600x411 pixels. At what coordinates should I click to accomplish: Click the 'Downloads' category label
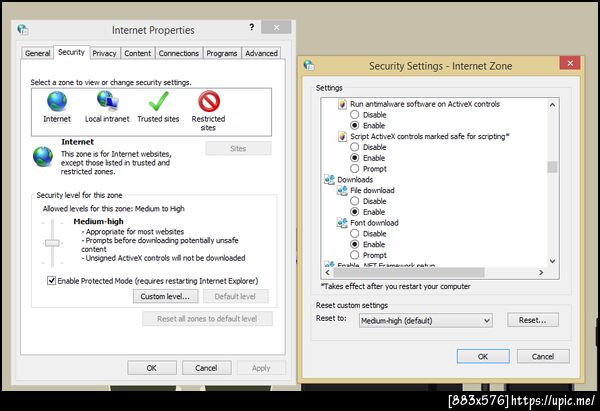point(355,179)
